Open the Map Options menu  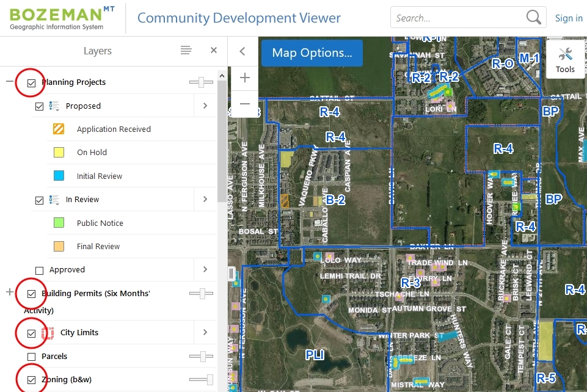(312, 53)
